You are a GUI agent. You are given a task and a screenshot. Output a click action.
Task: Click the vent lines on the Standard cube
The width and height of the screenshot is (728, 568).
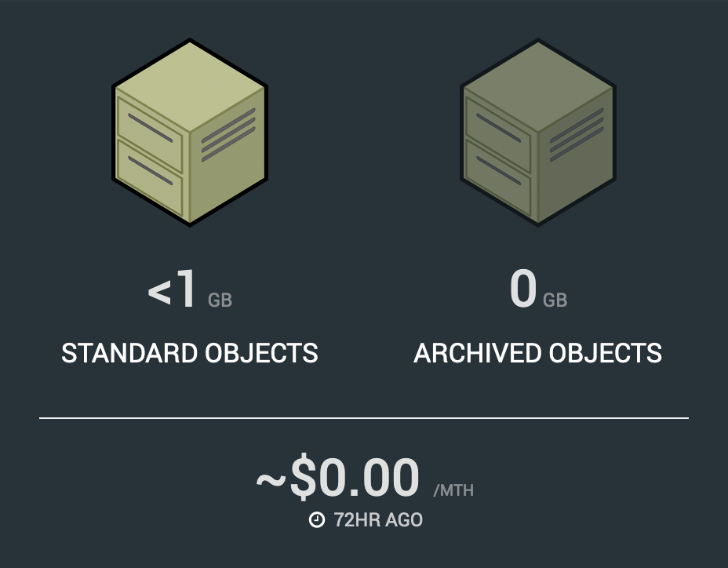(x=228, y=135)
